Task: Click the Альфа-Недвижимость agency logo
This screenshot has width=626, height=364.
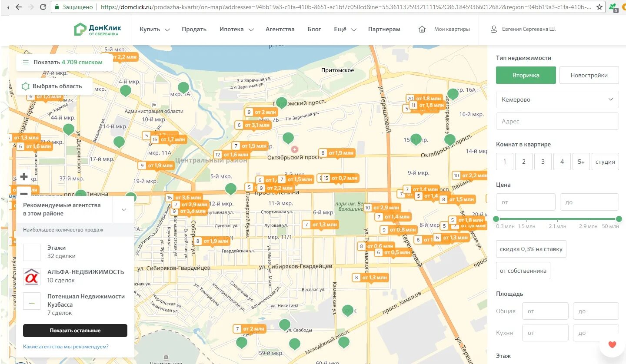Action: (31, 276)
